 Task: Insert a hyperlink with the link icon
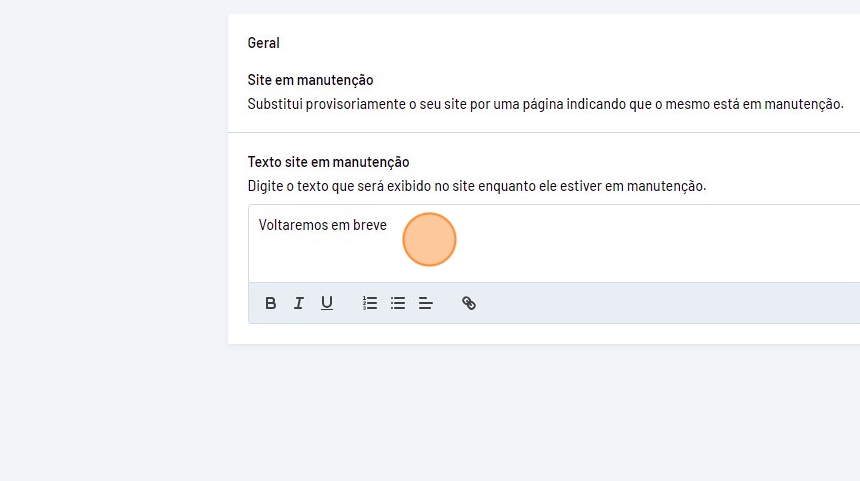pos(468,303)
